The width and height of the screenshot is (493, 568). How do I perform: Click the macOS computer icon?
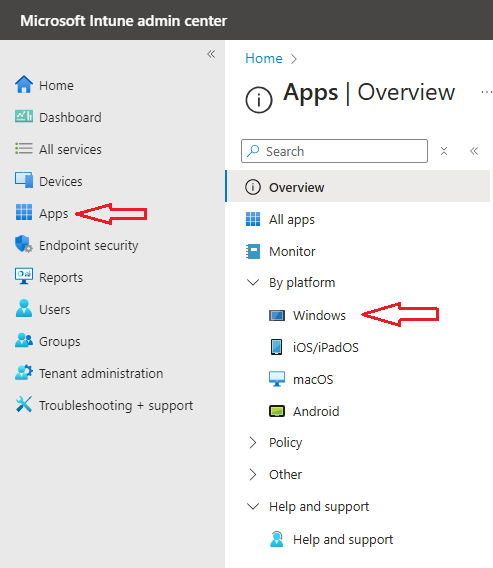(277, 379)
